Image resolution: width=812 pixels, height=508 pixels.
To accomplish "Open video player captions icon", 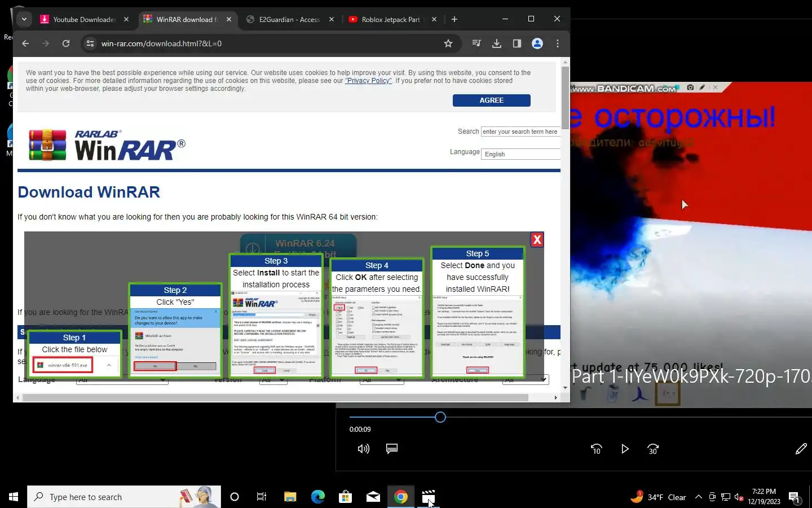I will (392, 449).
